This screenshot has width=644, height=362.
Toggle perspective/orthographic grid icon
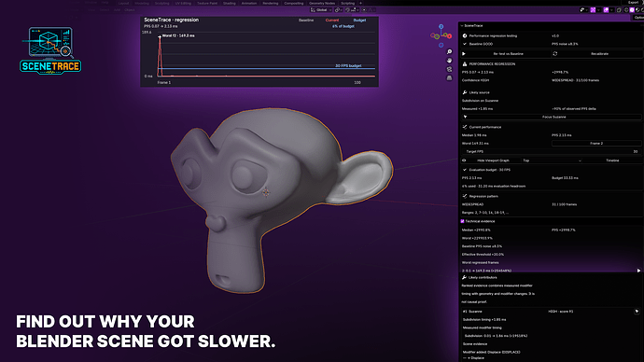click(449, 77)
